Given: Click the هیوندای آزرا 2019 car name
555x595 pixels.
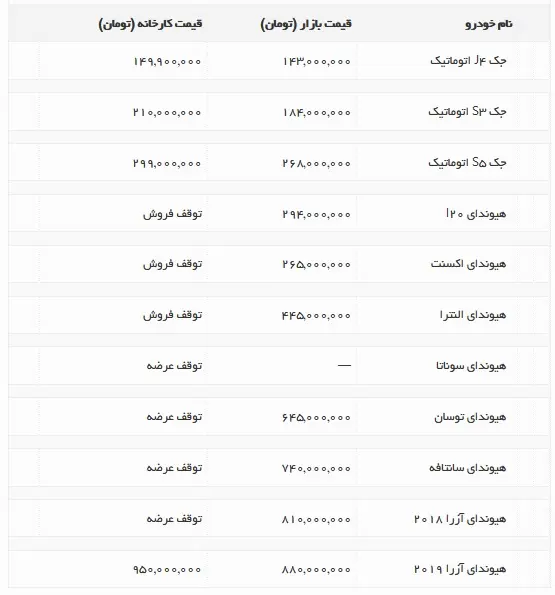Looking at the screenshot, I should click(x=460, y=569).
